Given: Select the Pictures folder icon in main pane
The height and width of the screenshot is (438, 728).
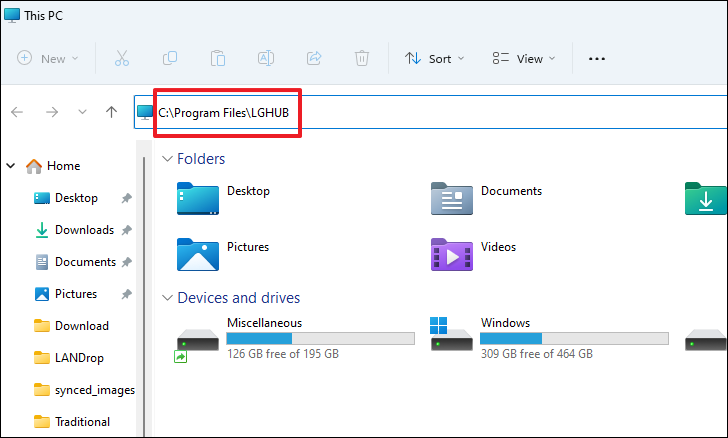Looking at the screenshot, I should click(x=198, y=255).
